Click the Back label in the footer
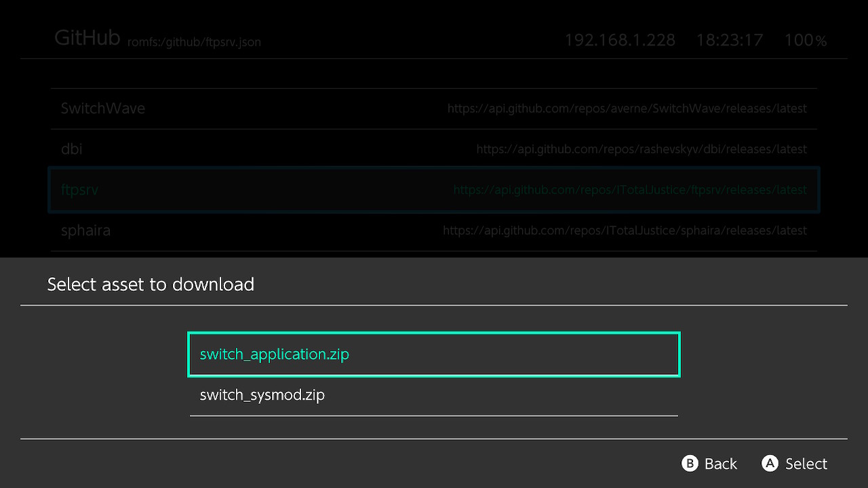This screenshot has width=868, height=488. pyautogui.click(x=720, y=464)
